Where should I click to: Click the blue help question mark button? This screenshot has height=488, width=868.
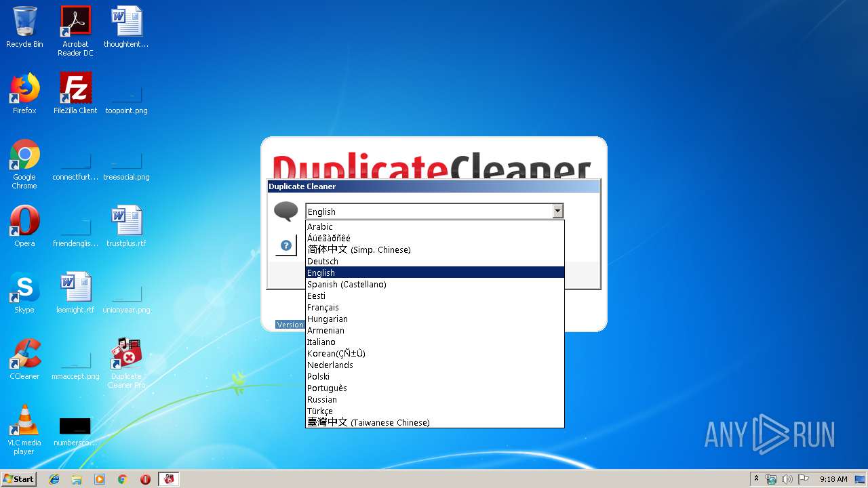pyautogui.click(x=286, y=245)
